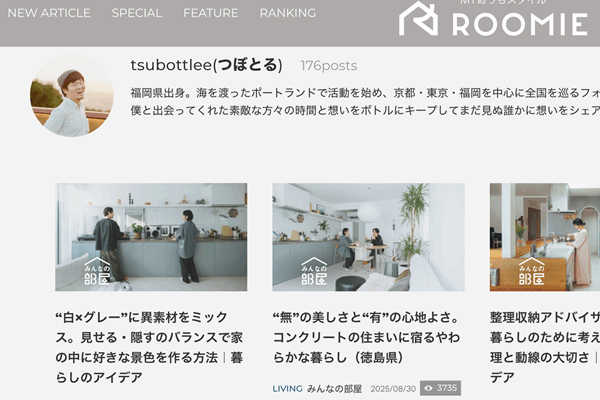Open the wooden kitchen article thumbnail
Image resolution: width=600 pixels, height=400 pixels.
pos(545,237)
